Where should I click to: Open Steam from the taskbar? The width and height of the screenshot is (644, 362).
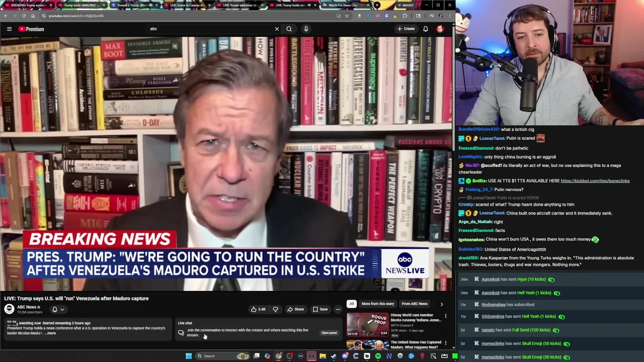click(x=334, y=356)
